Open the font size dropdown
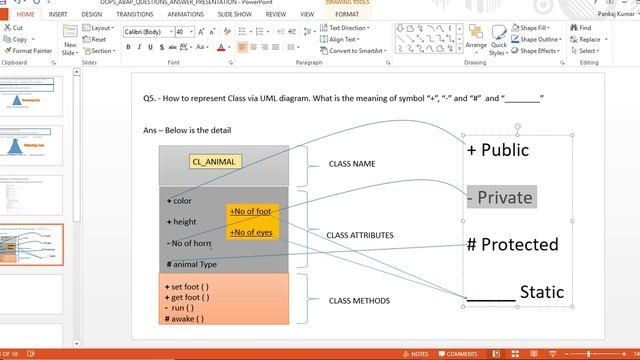 (x=191, y=32)
